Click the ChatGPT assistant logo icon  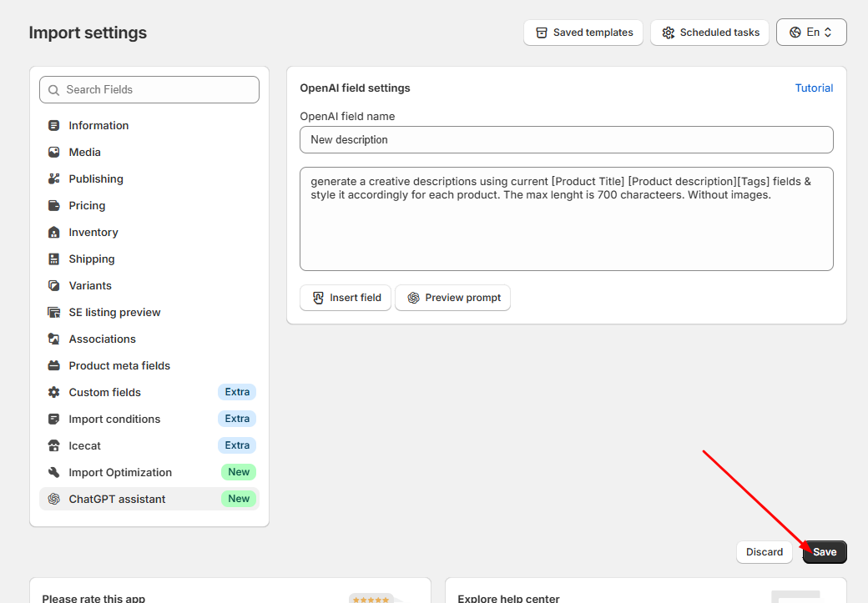(x=53, y=499)
